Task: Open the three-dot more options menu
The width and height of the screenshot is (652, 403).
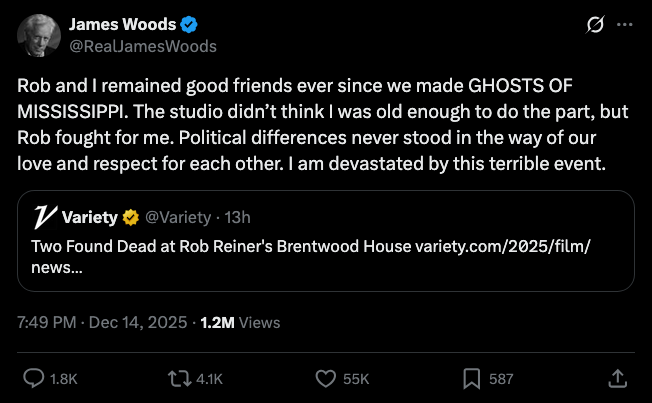Action: click(x=626, y=25)
